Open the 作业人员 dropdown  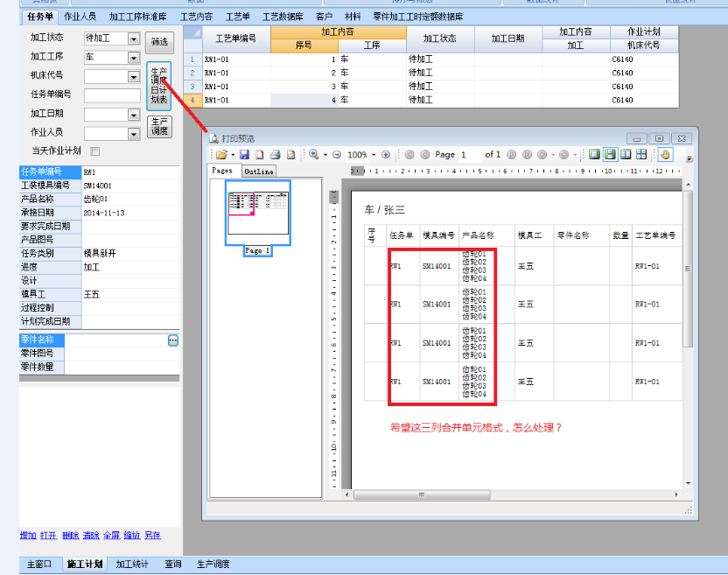[x=134, y=134]
